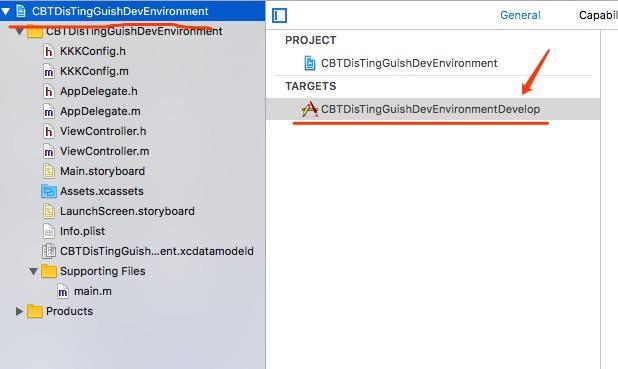Image resolution: width=618 pixels, height=369 pixels.
Task: Select ViewController.h in the file list
Action: point(103,131)
